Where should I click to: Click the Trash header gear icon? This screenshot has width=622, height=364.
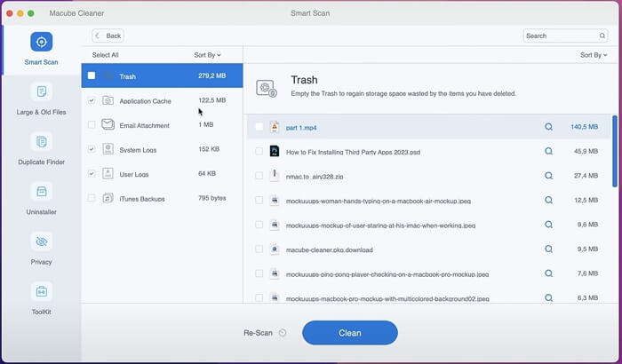[267, 89]
